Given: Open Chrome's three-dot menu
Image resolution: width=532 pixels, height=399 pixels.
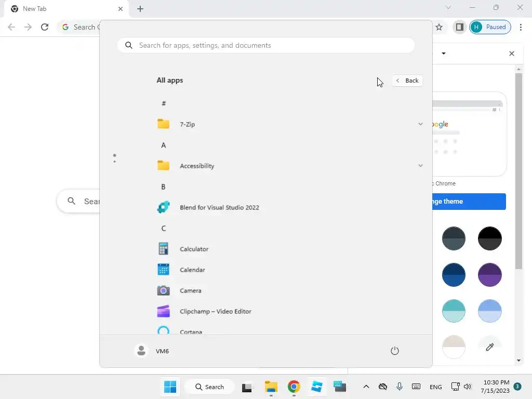Looking at the screenshot, I should pyautogui.click(x=521, y=27).
